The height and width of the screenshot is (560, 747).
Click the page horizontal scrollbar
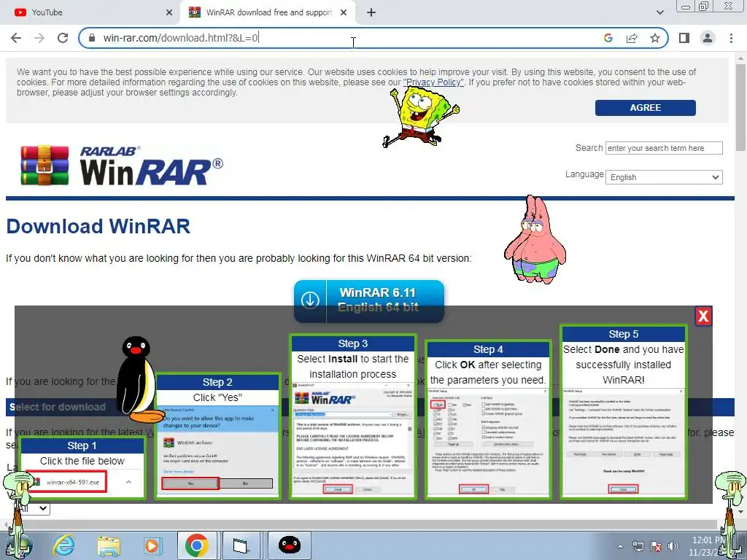pos(362,524)
